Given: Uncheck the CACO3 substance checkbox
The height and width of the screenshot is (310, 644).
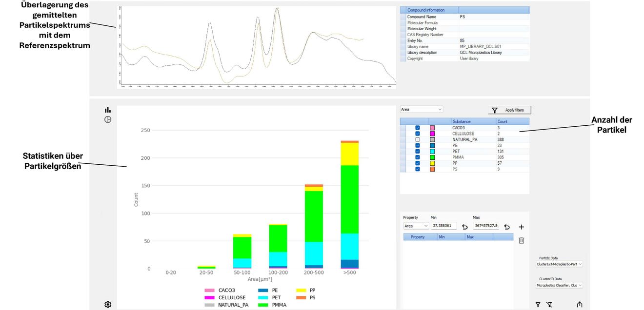Looking at the screenshot, I should (x=418, y=128).
